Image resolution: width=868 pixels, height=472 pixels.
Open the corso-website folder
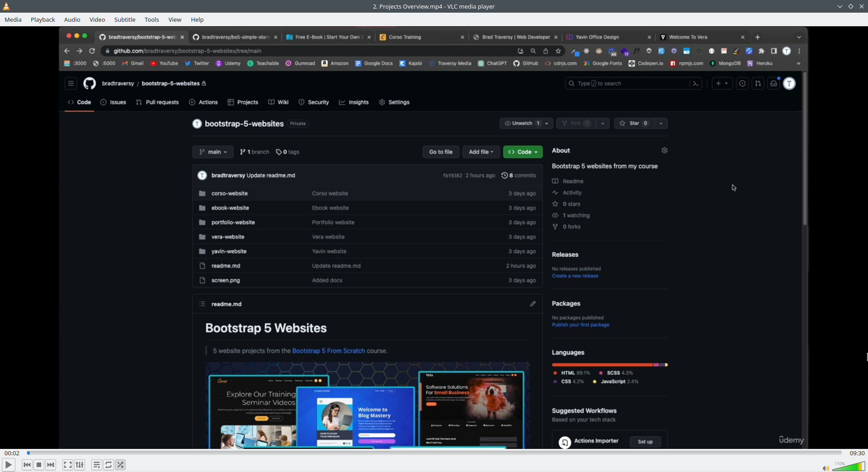(230, 193)
